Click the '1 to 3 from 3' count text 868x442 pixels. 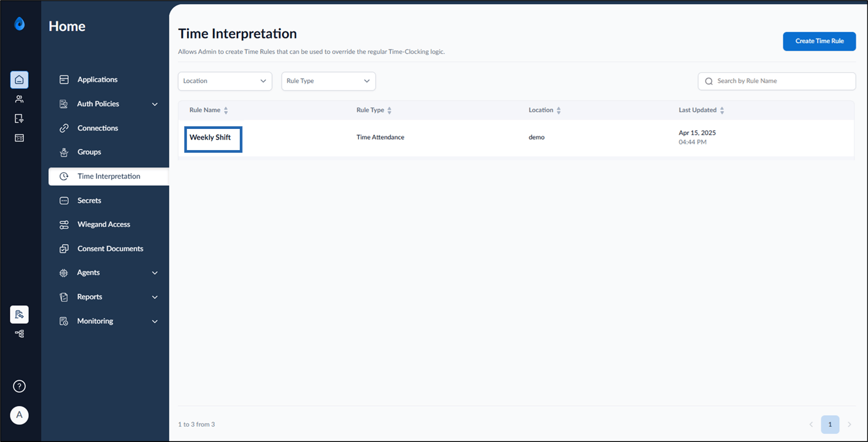point(197,425)
